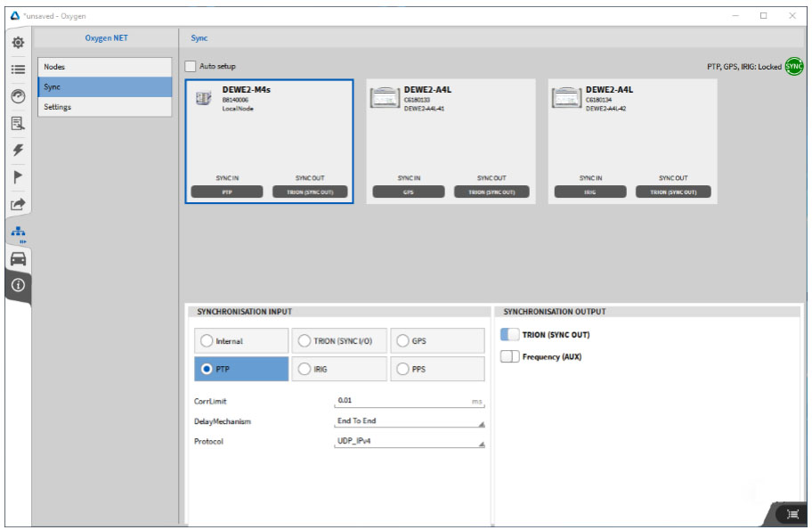Click the measurement gauge icon in sidebar

click(18, 96)
